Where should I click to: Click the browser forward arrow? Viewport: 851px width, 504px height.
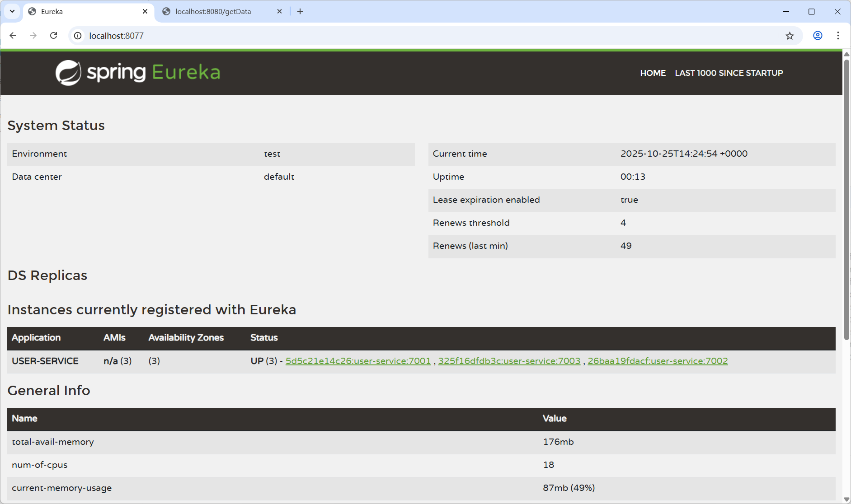[33, 36]
